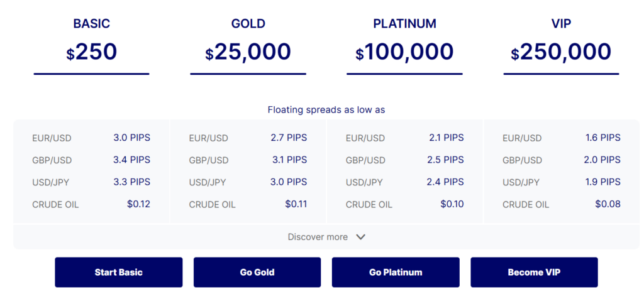Viewport: 644px width, 294px height.
Task: Open the Discover more text link
Action: (x=318, y=237)
